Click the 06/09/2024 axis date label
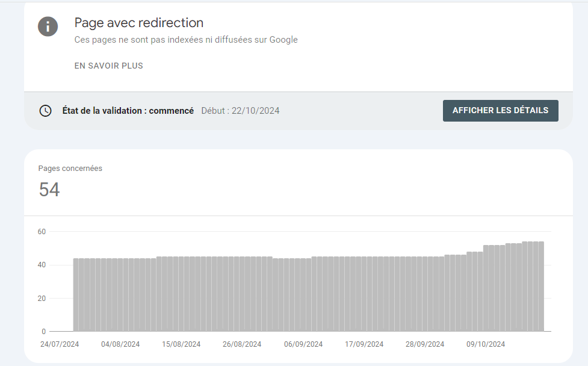The image size is (588, 366). click(x=303, y=344)
